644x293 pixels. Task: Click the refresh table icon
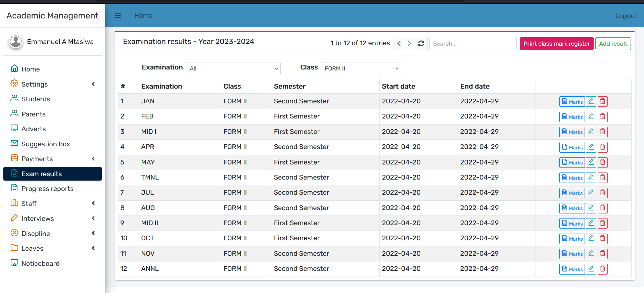pos(421,44)
